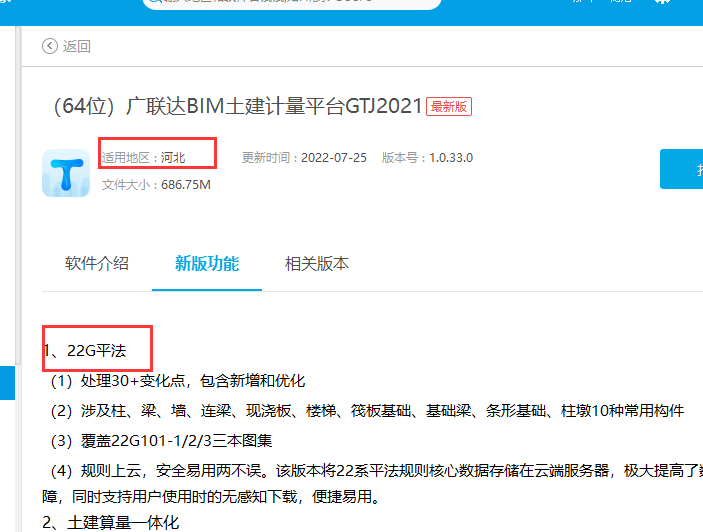Screen dimensions: 703x532
Task: Click the line starting 规则上云，安全易用两不误
Action: 376,471
